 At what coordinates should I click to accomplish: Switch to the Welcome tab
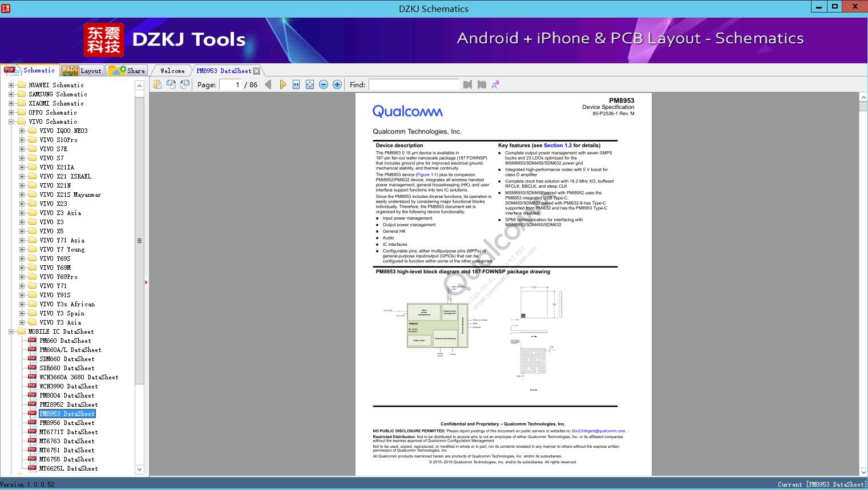click(x=172, y=71)
